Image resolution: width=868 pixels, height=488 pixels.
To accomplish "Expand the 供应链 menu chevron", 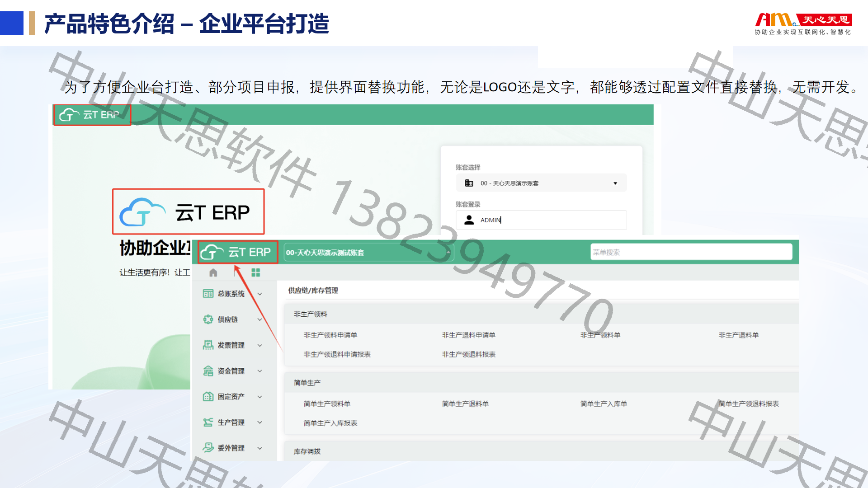I will [260, 319].
